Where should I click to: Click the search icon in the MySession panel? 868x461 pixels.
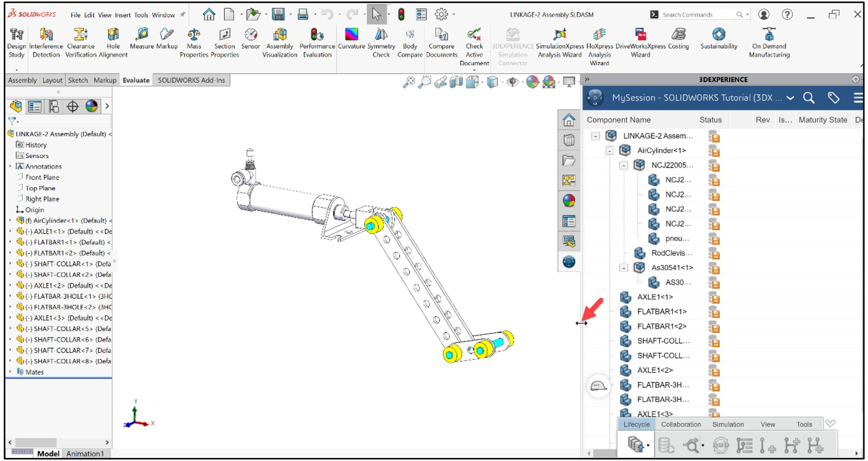point(809,98)
